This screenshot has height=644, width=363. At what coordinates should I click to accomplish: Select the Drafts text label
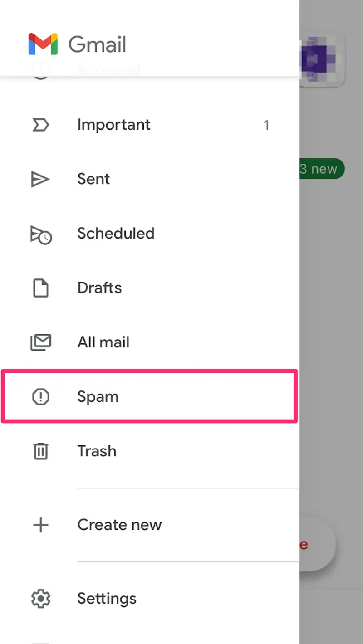[x=99, y=288]
